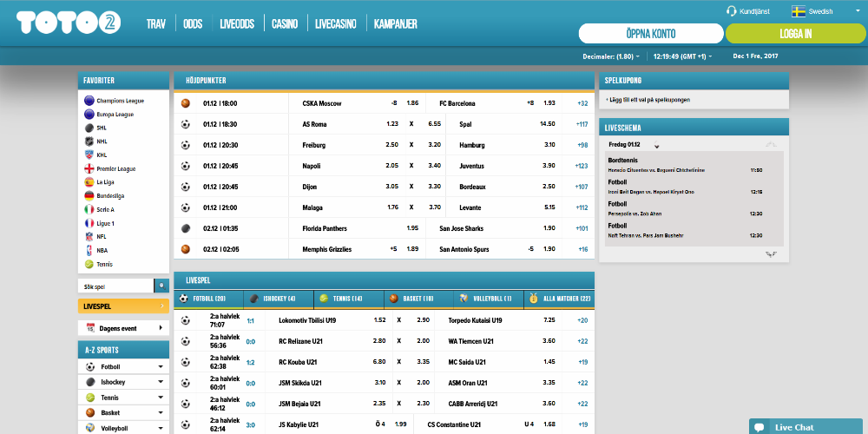
Task: Switch to Tennis (14) live tab
Action: tap(349, 299)
